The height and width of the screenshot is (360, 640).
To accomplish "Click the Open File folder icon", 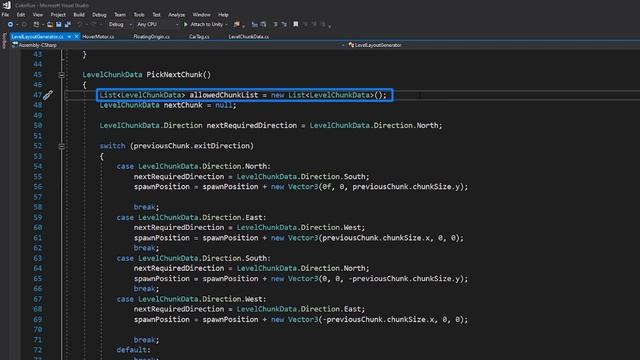I will click(x=50, y=24).
